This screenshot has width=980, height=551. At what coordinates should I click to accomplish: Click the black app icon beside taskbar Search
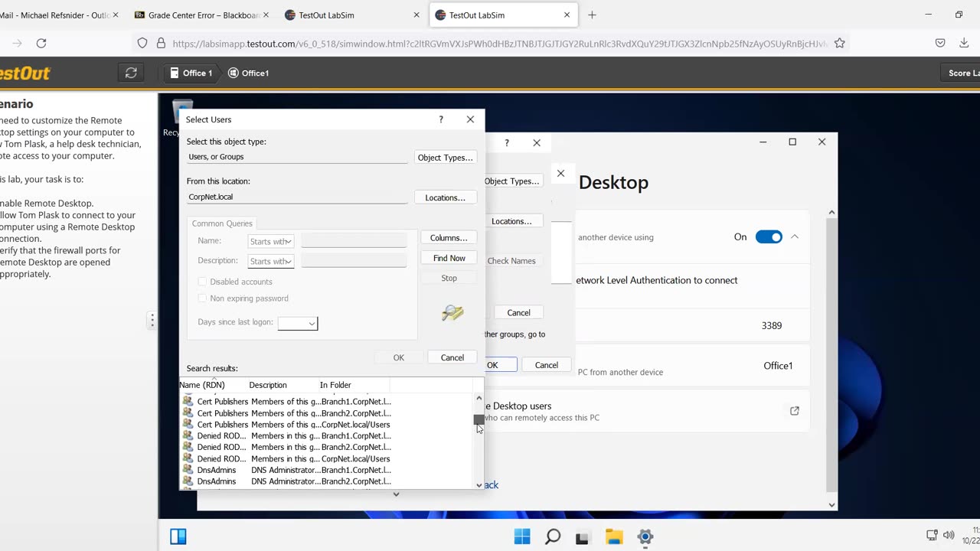(583, 536)
